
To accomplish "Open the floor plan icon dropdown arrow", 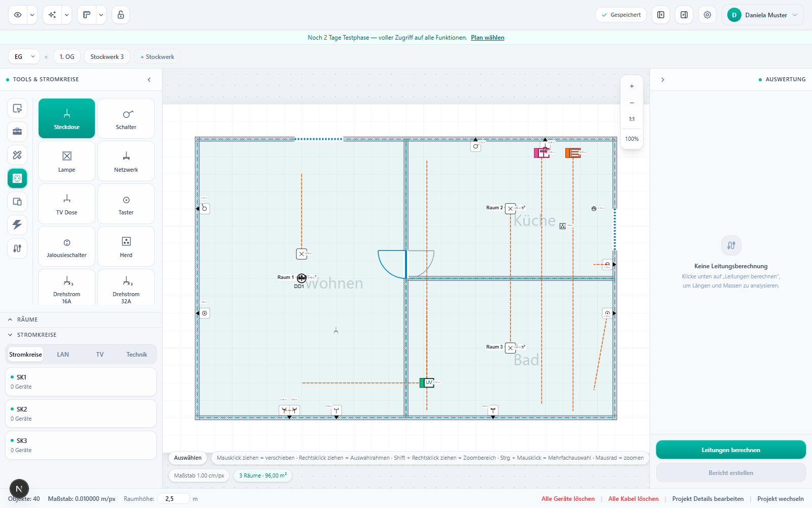I will pos(101,15).
